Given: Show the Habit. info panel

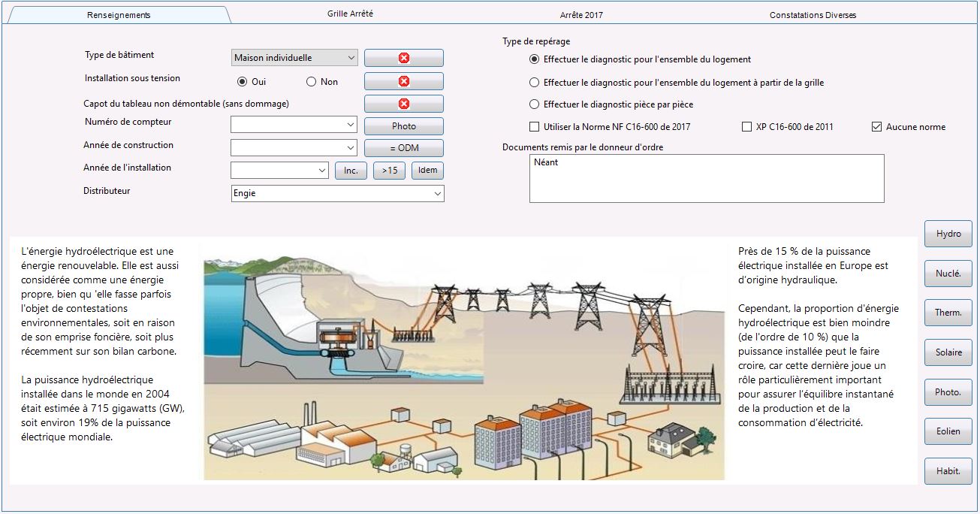Looking at the screenshot, I should pos(948,471).
